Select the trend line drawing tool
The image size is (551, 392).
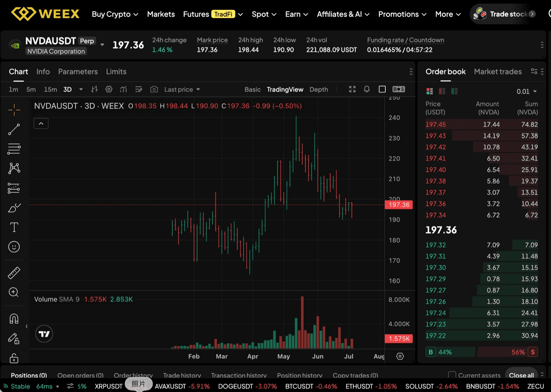coord(14,129)
